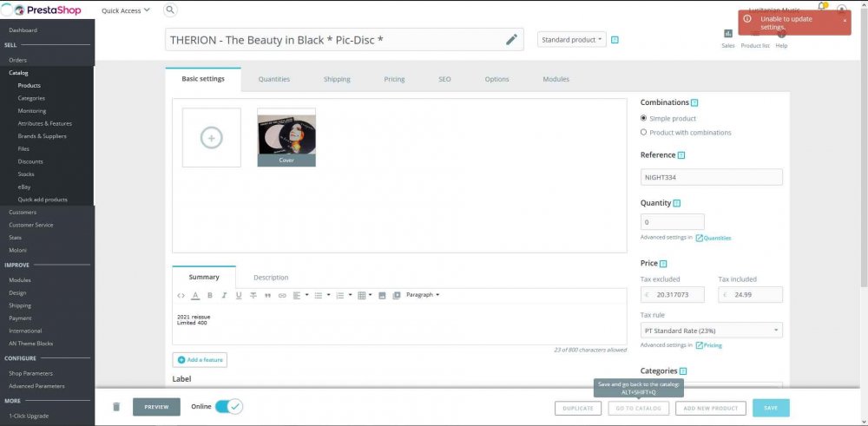Image resolution: width=868 pixels, height=426 pixels.
Task: Click the Reference field NIGHT334
Action: [x=712, y=177]
